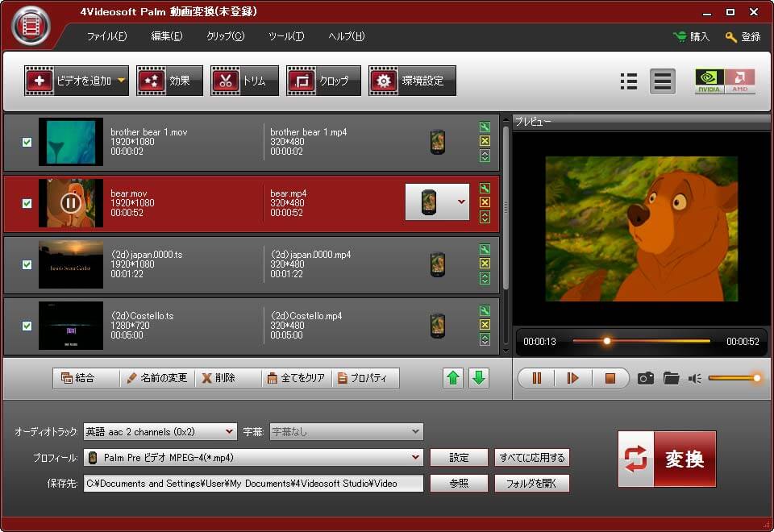Open the Trim (トリム) tool
Screen dimensions: 774x532
pos(244,81)
